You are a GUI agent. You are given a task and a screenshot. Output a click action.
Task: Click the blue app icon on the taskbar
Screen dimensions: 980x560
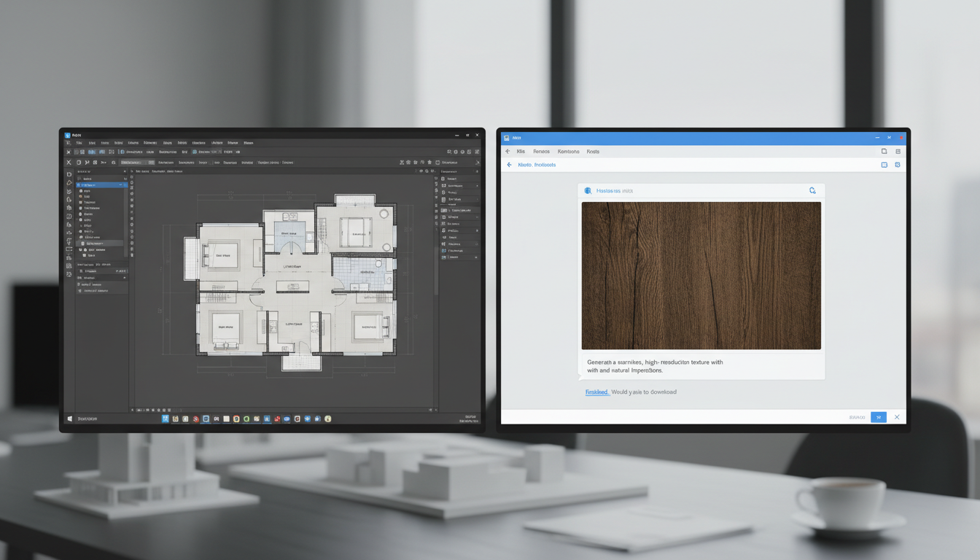(166, 419)
